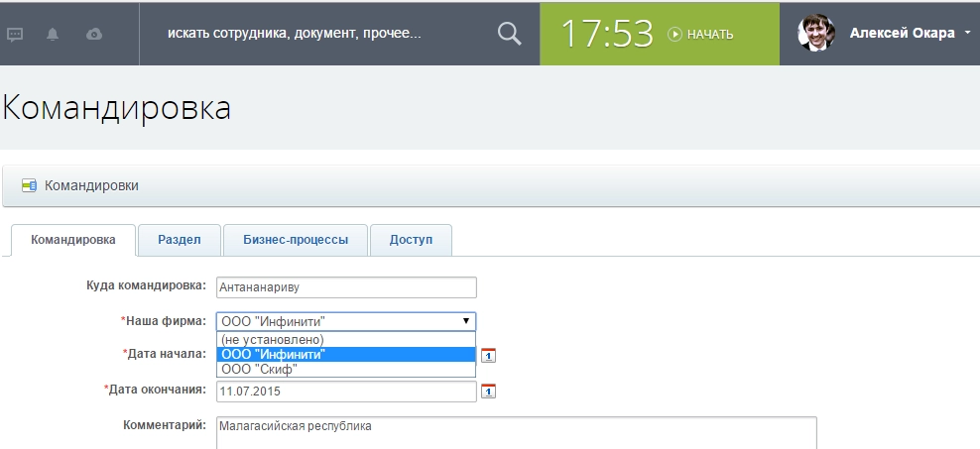Go to the Доступ tab
980x449 pixels.
(411, 240)
